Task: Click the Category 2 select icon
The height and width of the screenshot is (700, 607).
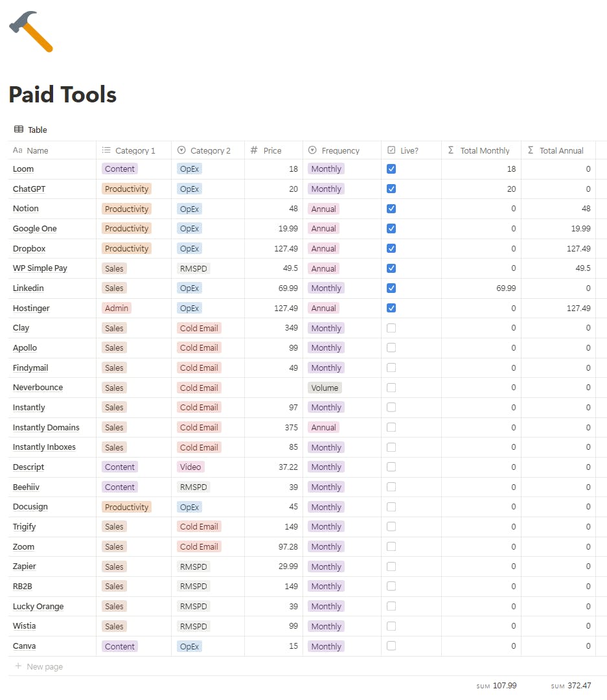Action: click(x=181, y=150)
